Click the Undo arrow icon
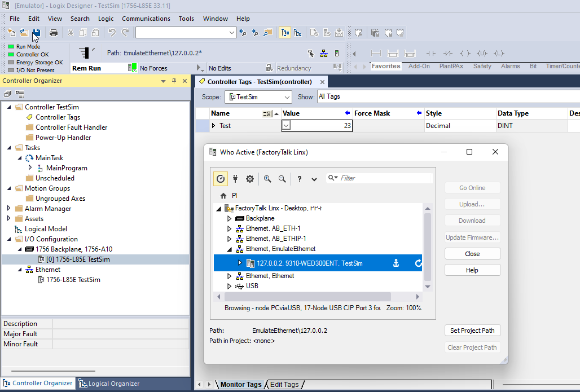 point(112,33)
